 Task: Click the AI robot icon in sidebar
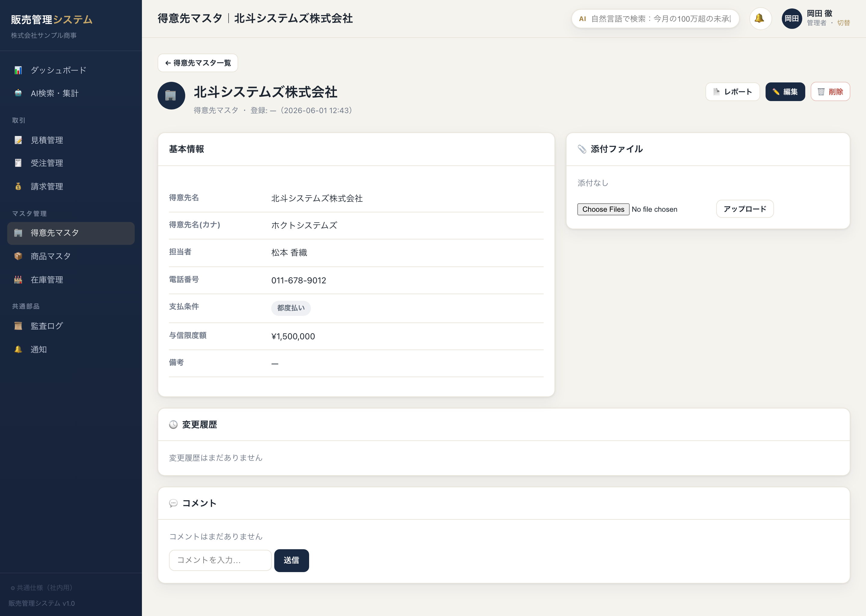pyautogui.click(x=18, y=93)
